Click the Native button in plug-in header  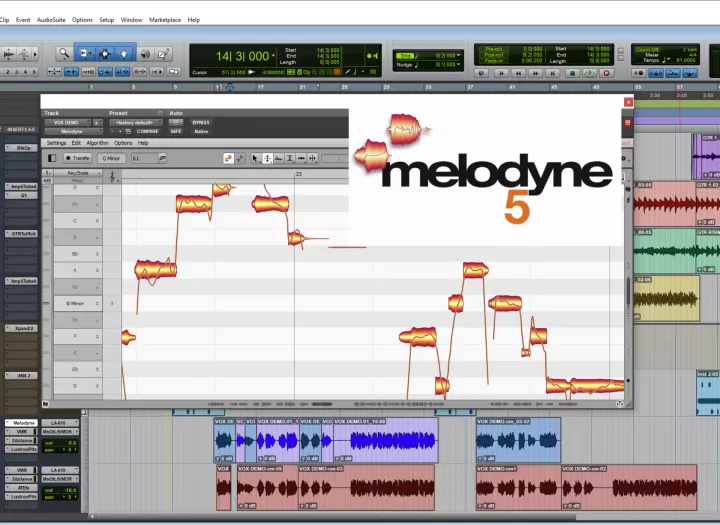coord(201,131)
